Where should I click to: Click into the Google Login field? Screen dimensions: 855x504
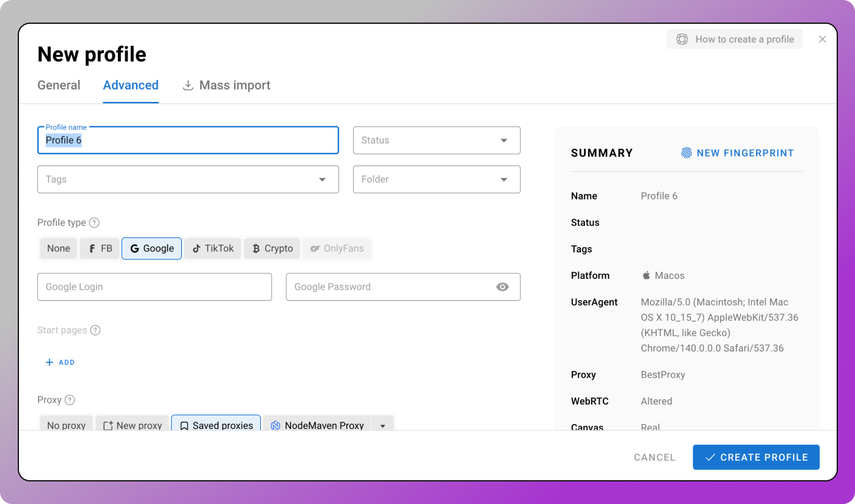point(155,287)
